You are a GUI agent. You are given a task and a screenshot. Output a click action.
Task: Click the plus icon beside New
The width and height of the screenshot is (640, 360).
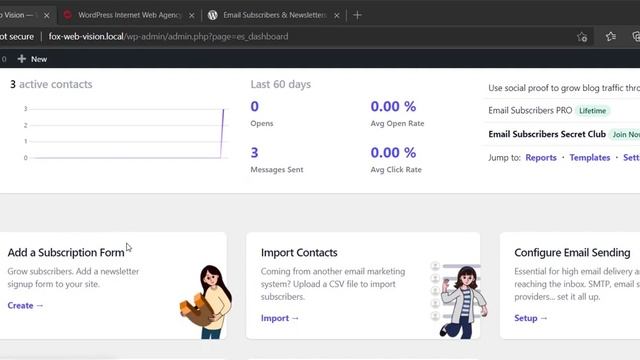pyautogui.click(x=22, y=59)
